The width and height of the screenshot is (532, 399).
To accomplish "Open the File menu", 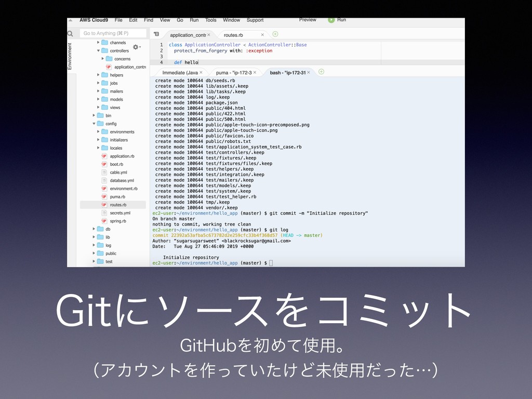I will [118, 20].
